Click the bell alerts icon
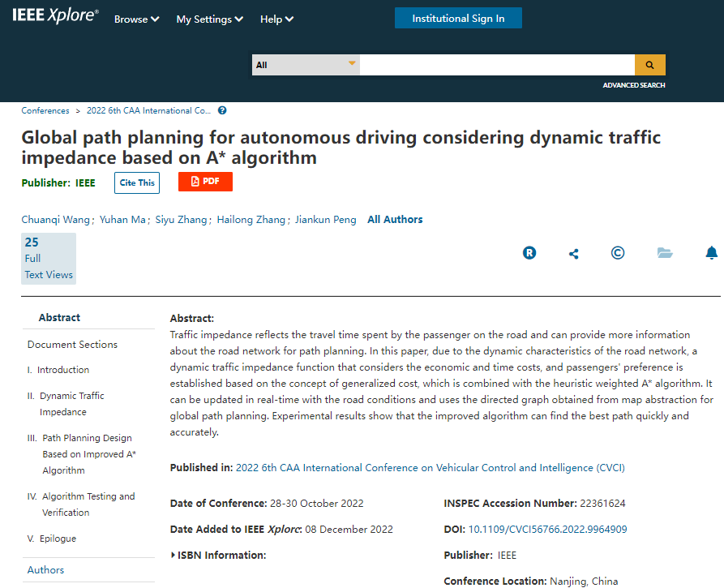724x588 pixels. (711, 253)
